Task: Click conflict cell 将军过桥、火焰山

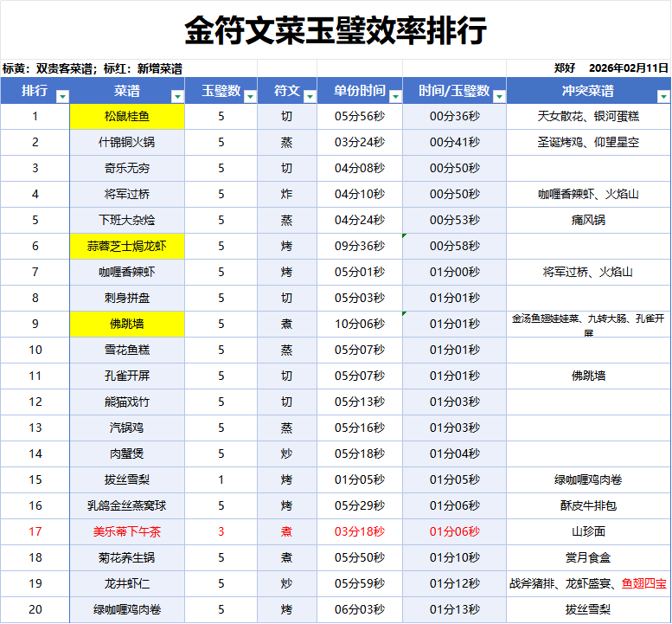Action: tap(588, 273)
